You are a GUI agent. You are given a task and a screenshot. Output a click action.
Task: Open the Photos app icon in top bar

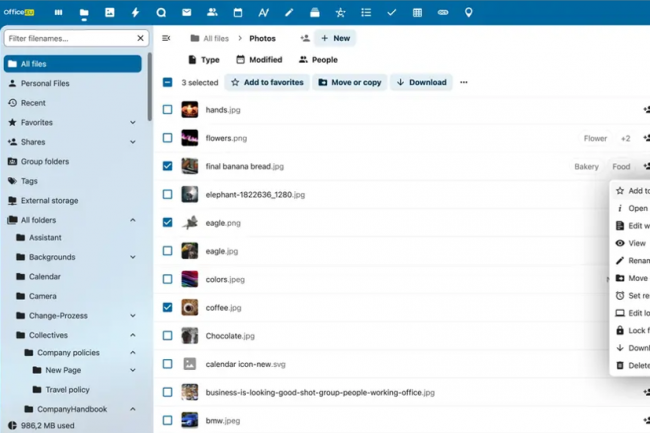pos(109,13)
